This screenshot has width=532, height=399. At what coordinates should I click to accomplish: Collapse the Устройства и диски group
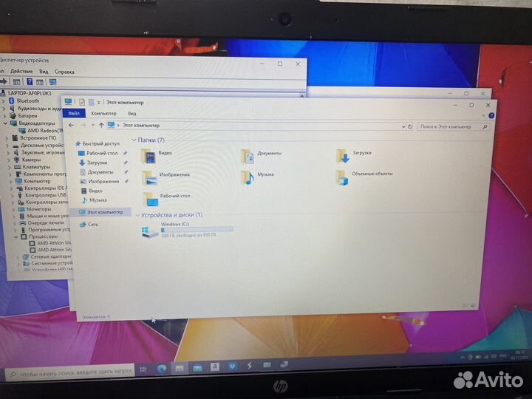(x=137, y=215)
